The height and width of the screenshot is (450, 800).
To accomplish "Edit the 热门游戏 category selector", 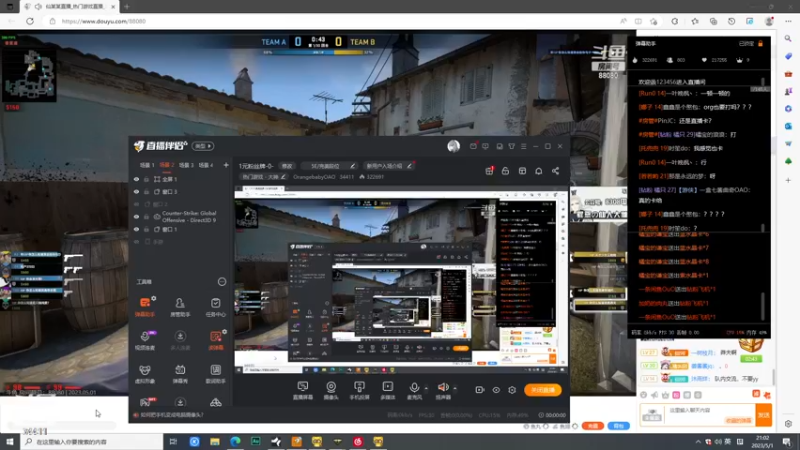I will click(x=263, y=177).
